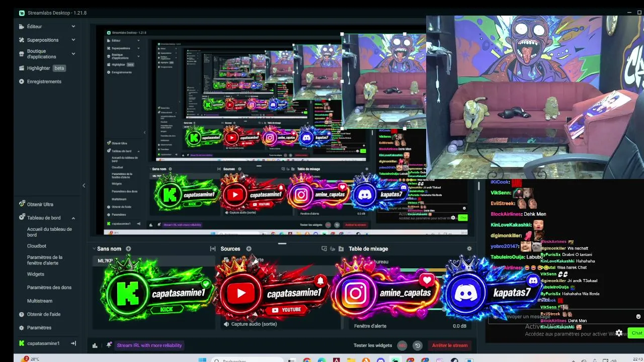Viewport: 644px width, 362px height.
Task: Add a new scene with the plus icon
Action: coord(128,249)
